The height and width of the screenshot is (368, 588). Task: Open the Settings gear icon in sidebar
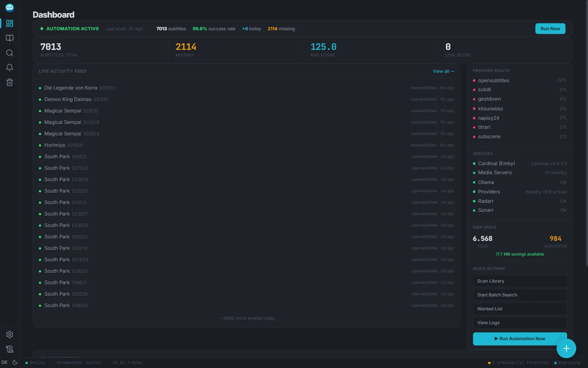tap(9, 334)
